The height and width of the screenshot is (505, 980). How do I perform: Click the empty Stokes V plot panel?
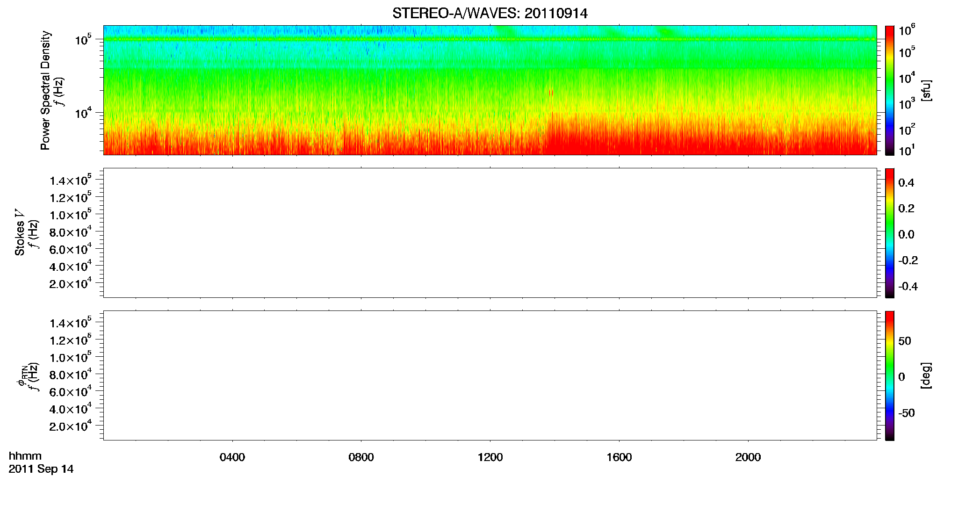(x=490, y=233)
